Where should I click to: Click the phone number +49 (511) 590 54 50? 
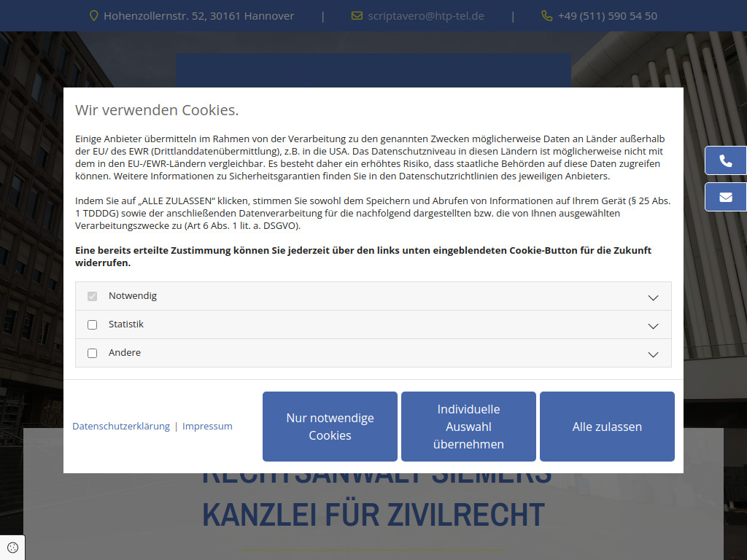click(x=608, y=15)
